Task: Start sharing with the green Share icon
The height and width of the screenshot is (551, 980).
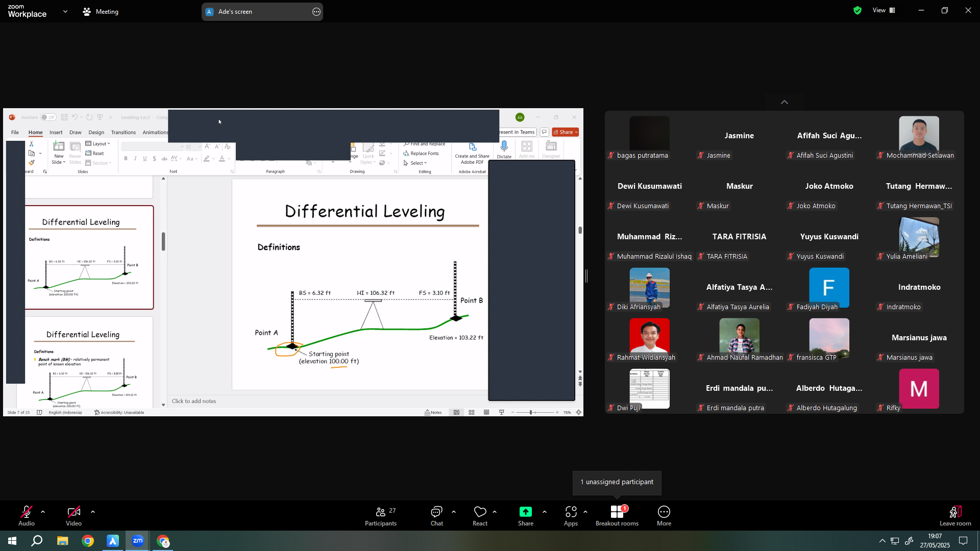Action: tap(526, 512)
